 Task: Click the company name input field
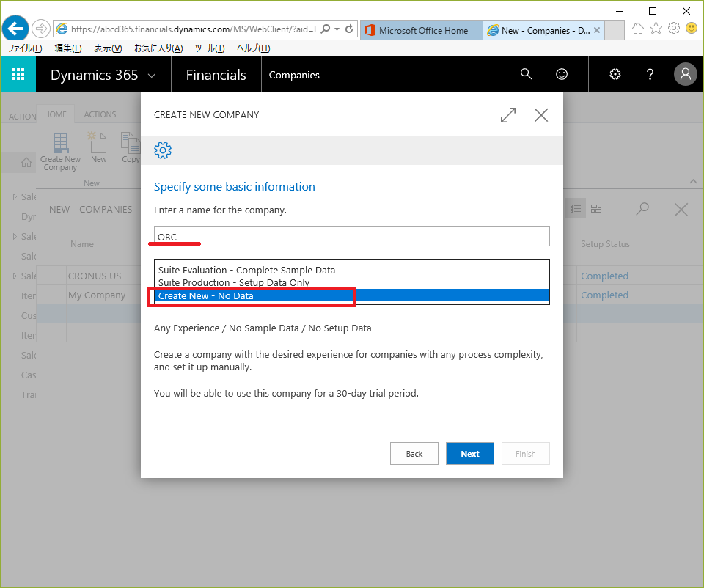pyautogui.click(x=351, y=236)
